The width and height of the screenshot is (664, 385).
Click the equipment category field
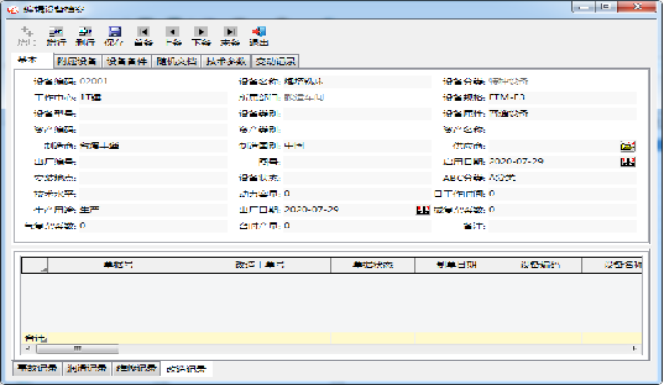[x=562, y=81]
